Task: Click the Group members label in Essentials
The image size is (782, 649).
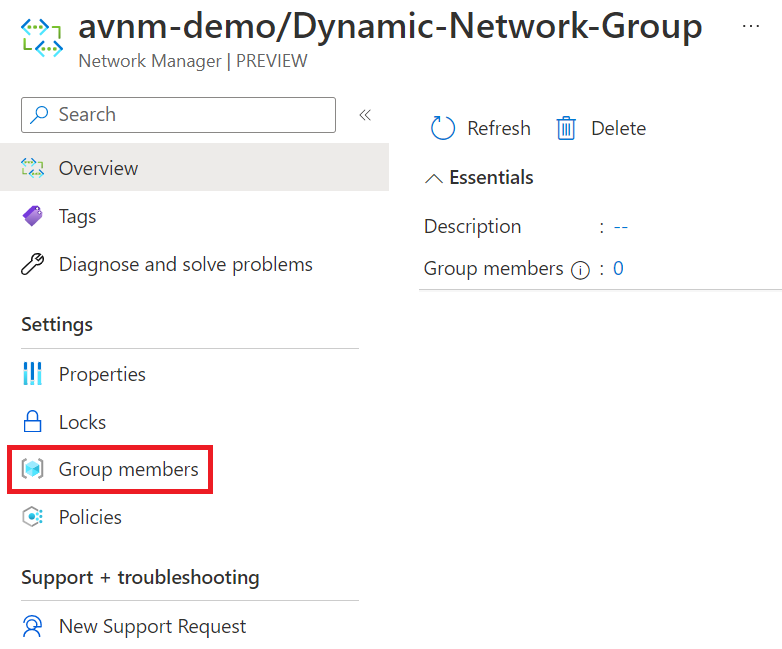Action: click(493, 268)
